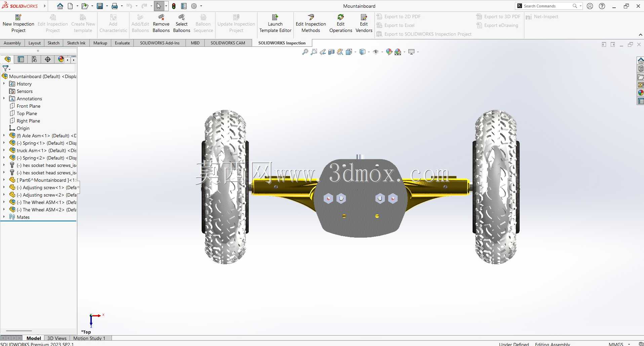
Task: Open the Motion Study 1 tab
Action: [89, 338]
